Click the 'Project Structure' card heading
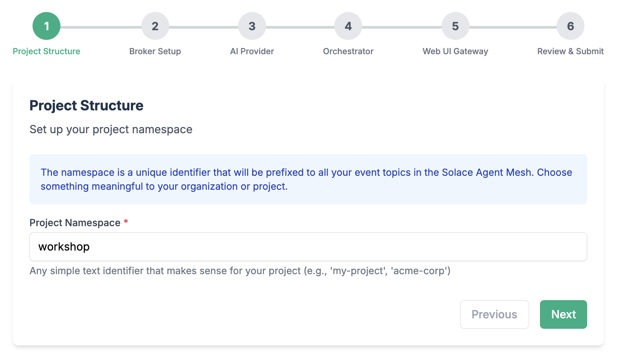The image size is (629, 364). (86, 105)
